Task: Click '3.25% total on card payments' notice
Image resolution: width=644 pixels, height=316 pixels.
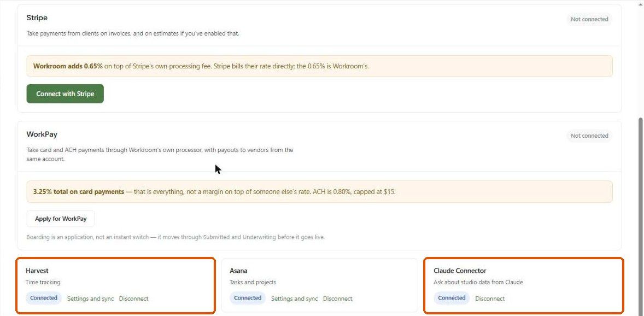Action: coord(319,191)
